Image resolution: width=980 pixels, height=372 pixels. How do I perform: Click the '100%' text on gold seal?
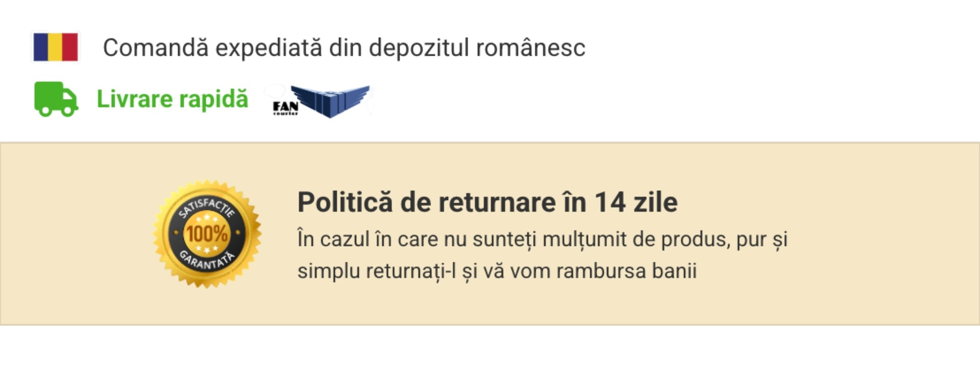(x=207, y=234)
